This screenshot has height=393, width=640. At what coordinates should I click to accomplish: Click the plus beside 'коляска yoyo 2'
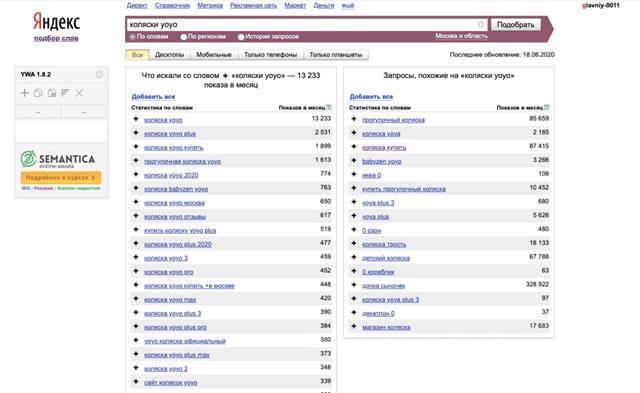(136, 368)
